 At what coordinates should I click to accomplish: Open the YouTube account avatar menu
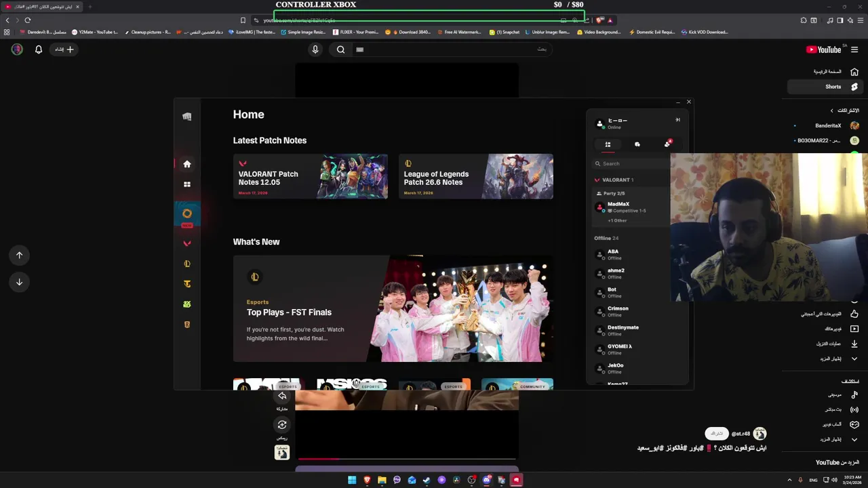17,49
